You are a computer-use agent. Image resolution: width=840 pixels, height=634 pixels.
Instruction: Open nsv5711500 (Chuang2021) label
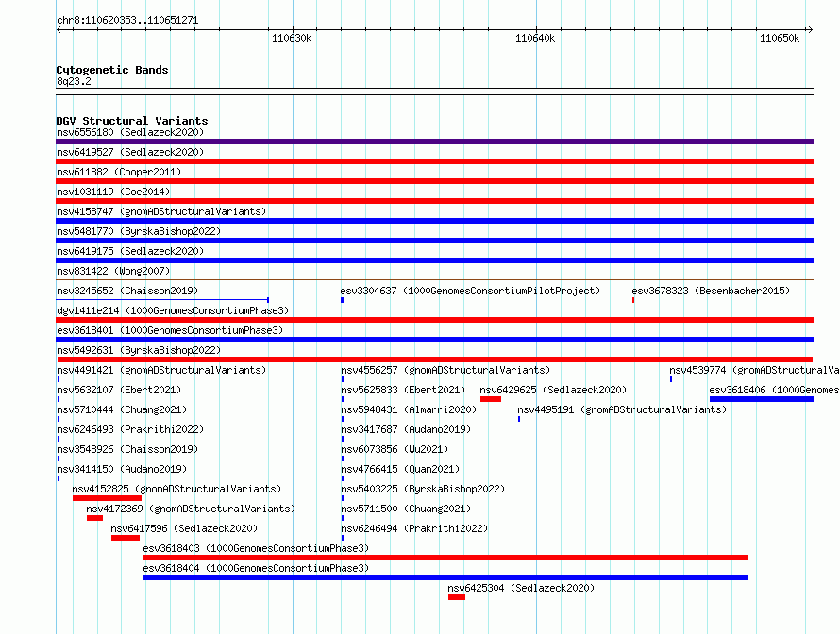click(406, 509)
